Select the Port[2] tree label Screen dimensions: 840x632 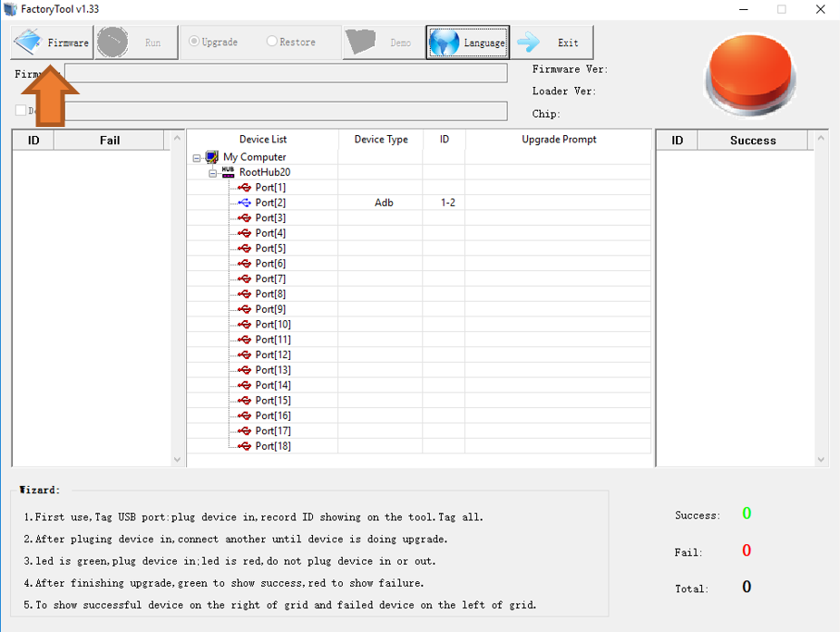click(270, 202)
